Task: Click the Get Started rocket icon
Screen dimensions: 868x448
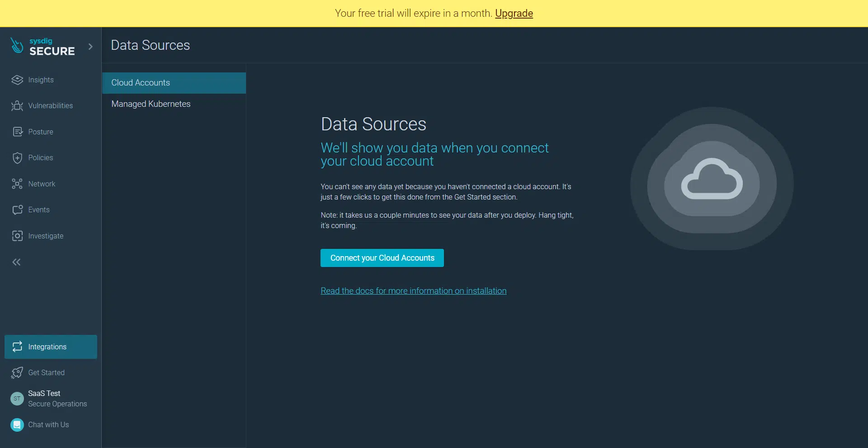Action: 17,372
